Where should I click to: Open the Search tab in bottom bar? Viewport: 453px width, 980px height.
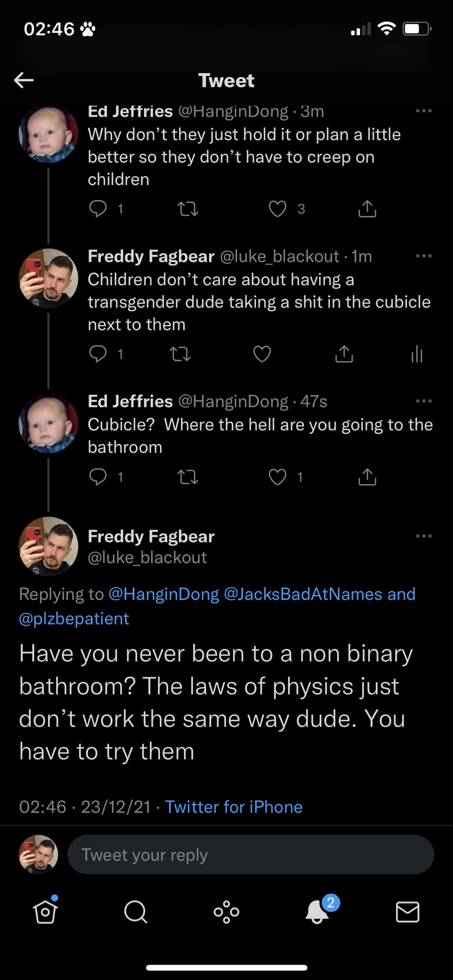pos(136,912)
